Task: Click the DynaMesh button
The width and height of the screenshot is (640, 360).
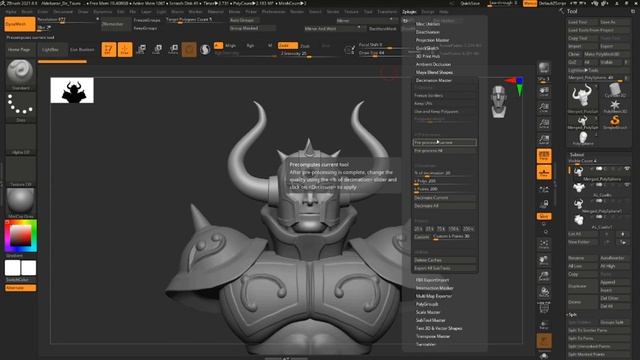Action: click(20, 24)
